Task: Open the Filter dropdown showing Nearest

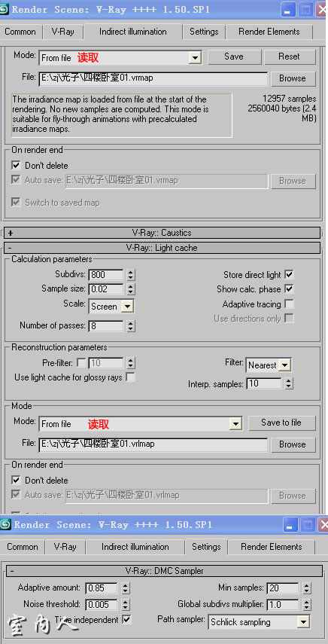Action: click(269, 365)
